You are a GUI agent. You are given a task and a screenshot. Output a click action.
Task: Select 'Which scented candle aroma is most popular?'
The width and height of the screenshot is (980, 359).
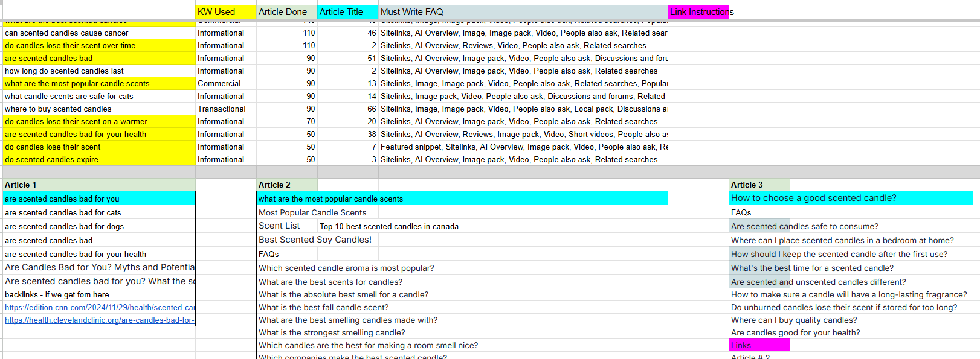pos(346,268)
